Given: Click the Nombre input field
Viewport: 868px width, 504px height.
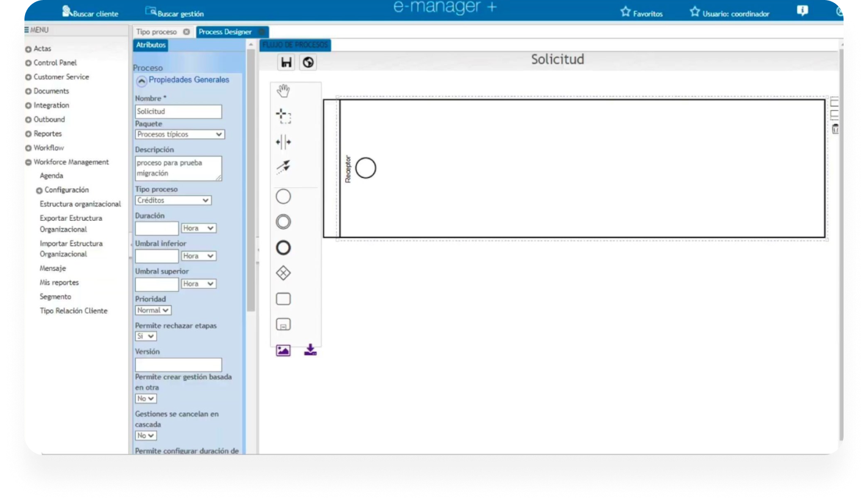Looking at the screenshot, I should pyautogui.click(x=178, y=112).
